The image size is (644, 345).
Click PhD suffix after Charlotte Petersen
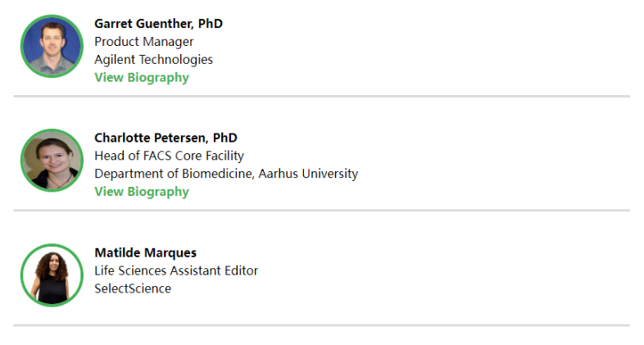pyautogui.click(x=224, y=138)
